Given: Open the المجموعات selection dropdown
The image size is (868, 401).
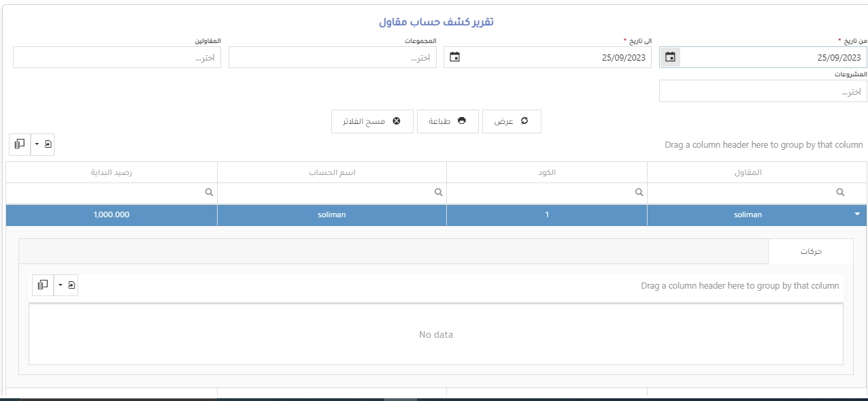Looking at the screenshot, I should pyautogui.click(x=332, y=58).
